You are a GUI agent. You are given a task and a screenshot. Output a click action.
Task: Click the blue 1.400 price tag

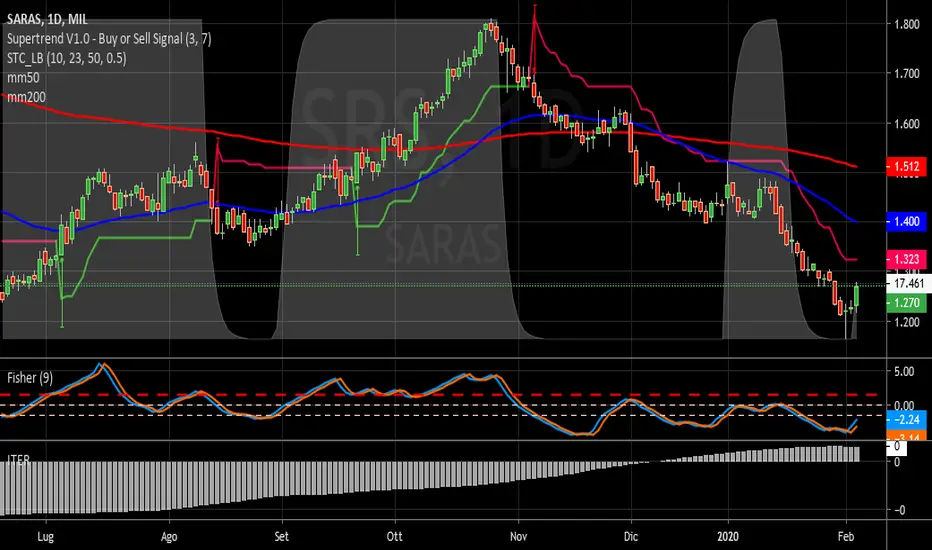(906, 222)
